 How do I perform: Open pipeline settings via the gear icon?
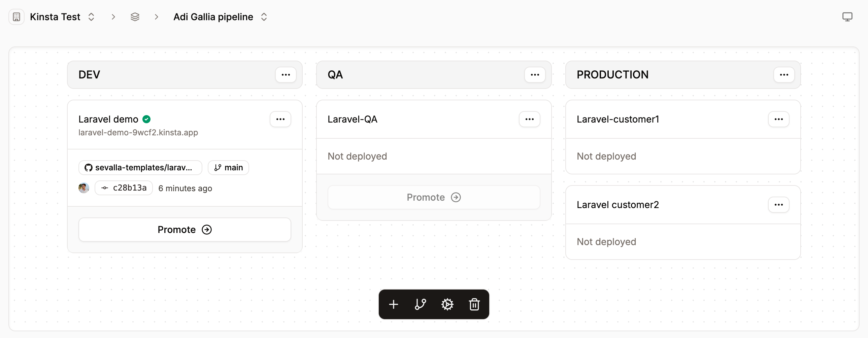point(447,304)
